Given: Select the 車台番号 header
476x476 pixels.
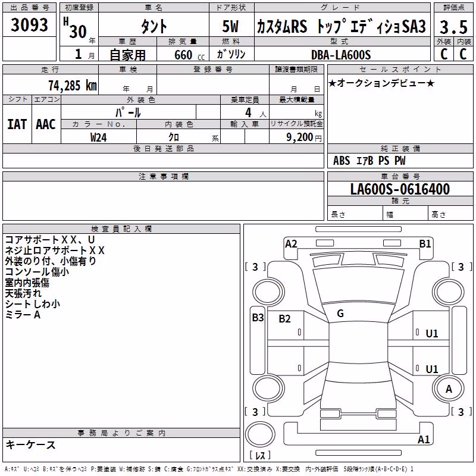Looking at the screenshot, I should point(400,176).
